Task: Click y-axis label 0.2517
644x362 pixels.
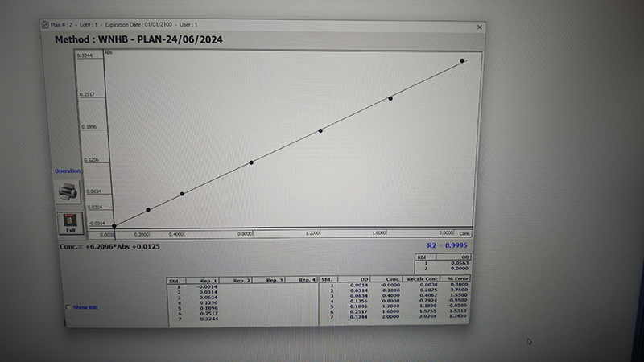Action: (87, 94)
